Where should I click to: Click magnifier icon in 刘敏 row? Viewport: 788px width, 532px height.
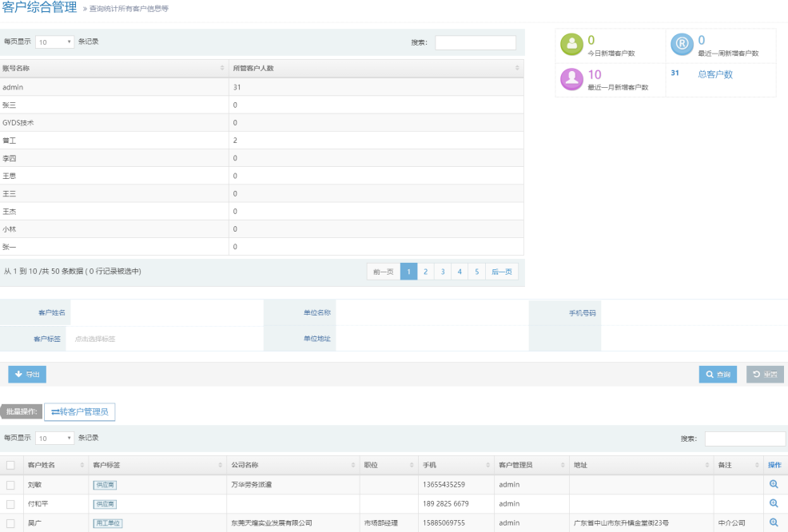(x=774, y=484)
